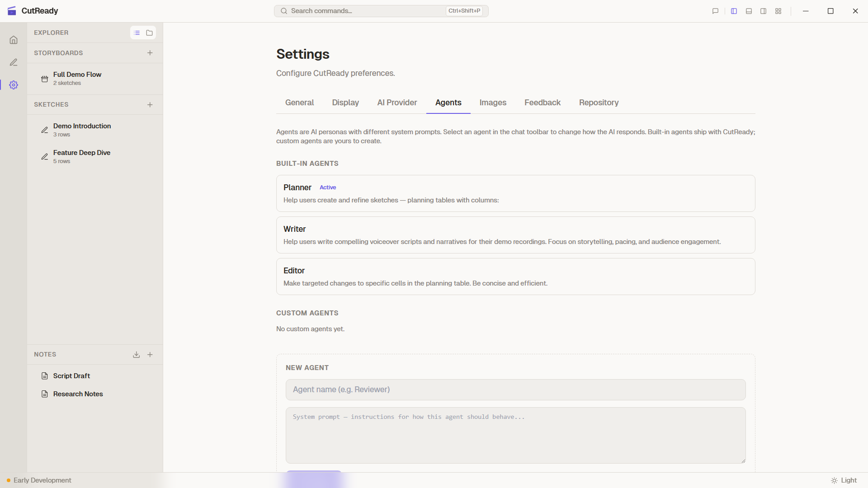Click the left split panel layout icon

(x=734, y=11)
